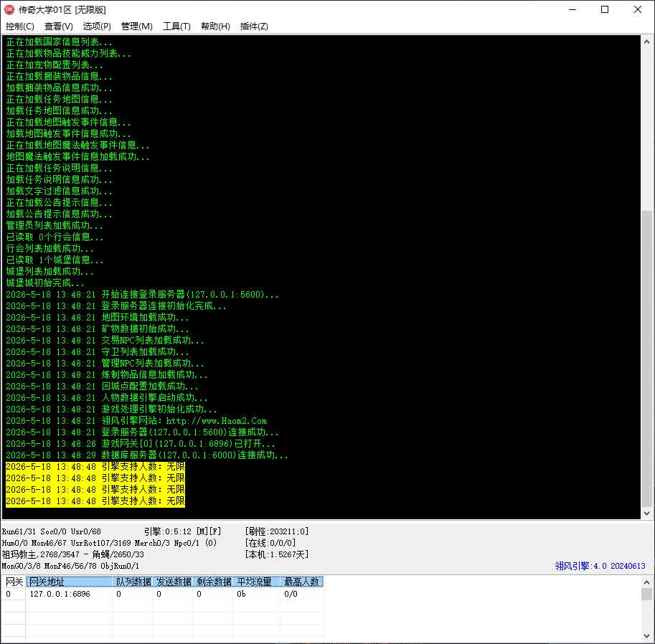
Task: Open the 控制(C) menu
Action: click(x=19, y=27)
